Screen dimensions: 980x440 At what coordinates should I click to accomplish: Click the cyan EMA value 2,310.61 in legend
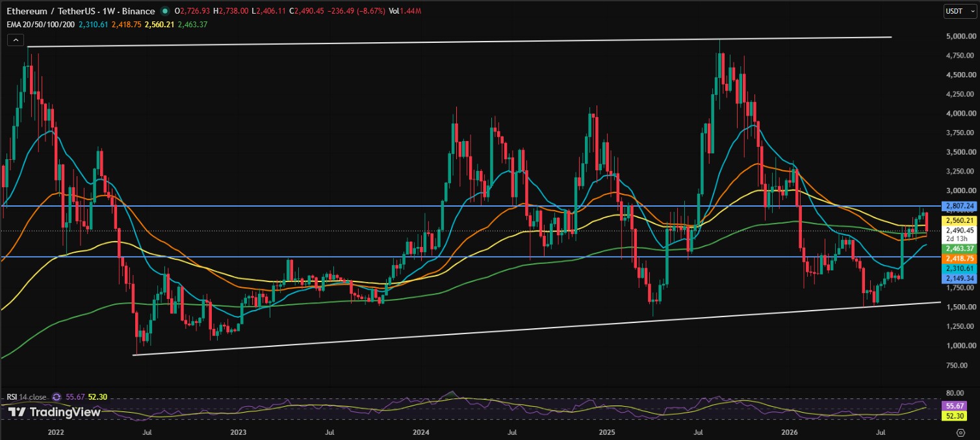[93, 24]
